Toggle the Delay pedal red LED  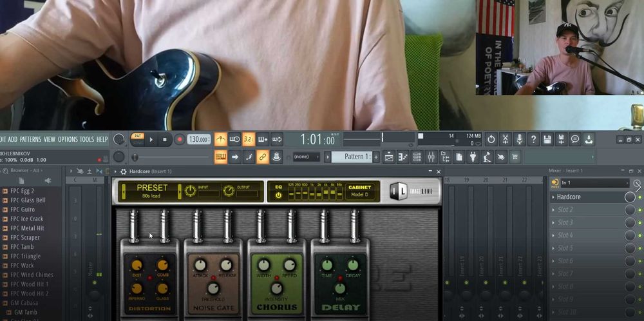coord(339,278)
